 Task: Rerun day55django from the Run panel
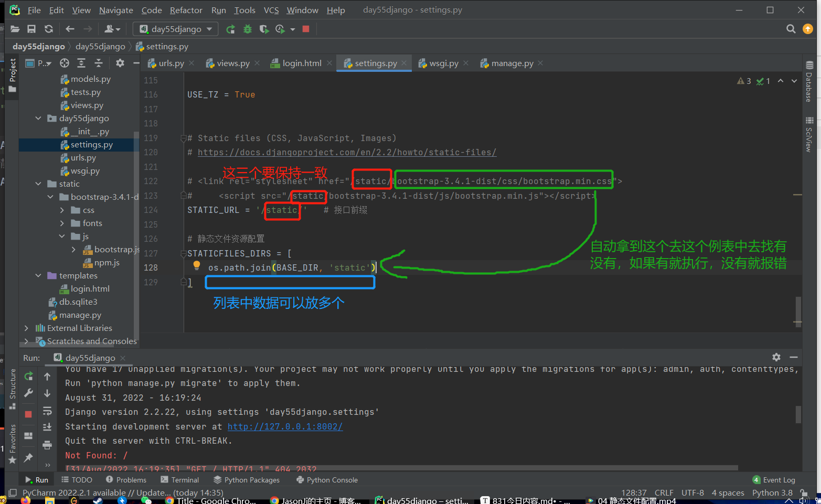tap(29, 376)
